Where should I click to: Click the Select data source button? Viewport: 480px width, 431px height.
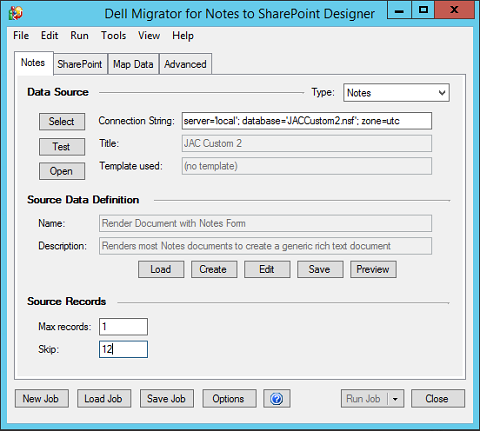tap(62, 122)
